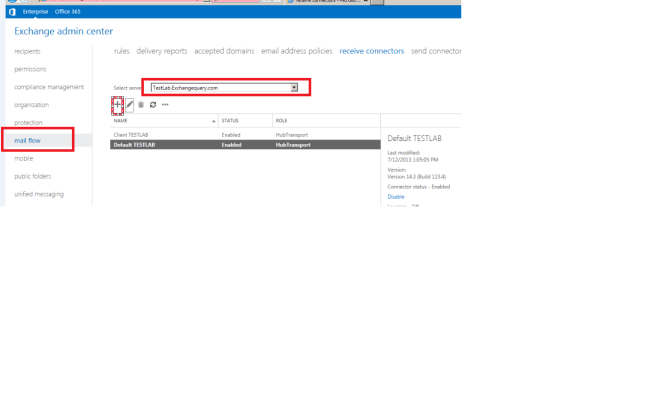The width and height of the screenshot is (650, 410).
Task: Open the email address policies tab
Action: click(296, 51)
